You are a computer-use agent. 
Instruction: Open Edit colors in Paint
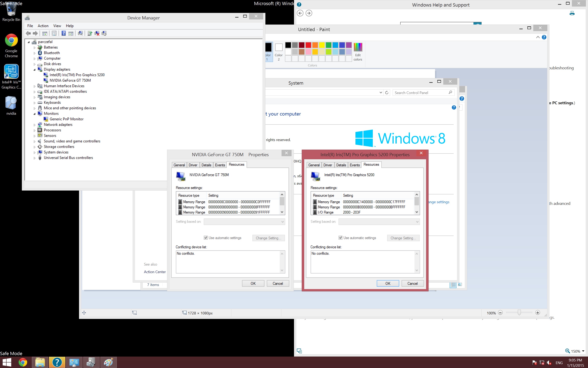pos(358,52)
